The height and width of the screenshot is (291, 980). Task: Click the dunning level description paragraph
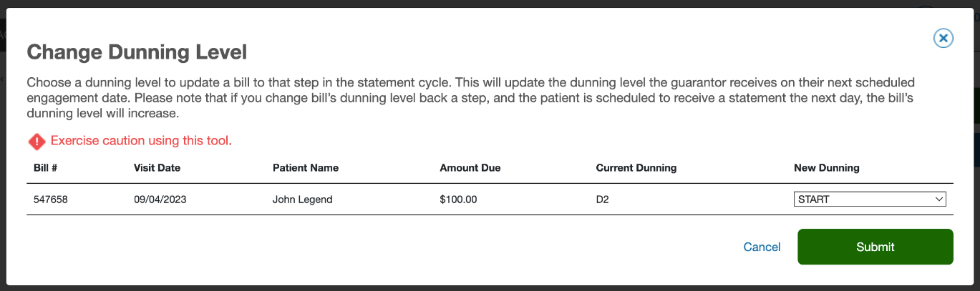[x=470, y=97]
